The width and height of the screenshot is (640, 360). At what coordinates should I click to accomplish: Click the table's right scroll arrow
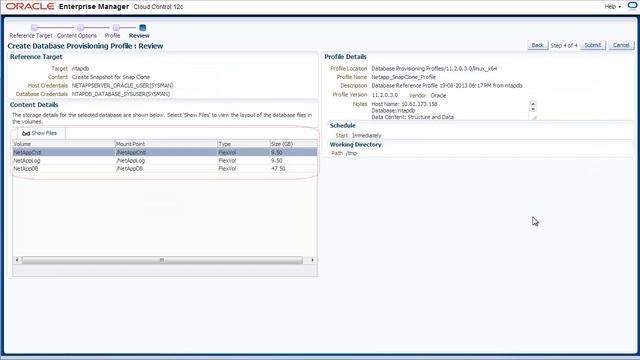(313, 260)
